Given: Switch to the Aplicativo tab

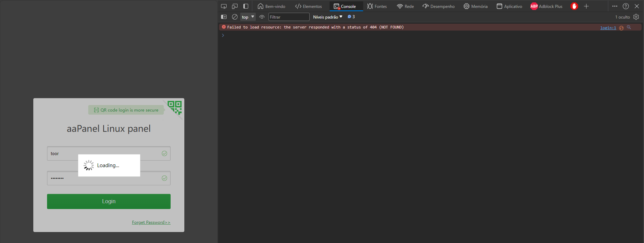Looking at the screenshot, I should pyautogui.click(x=509, y=6).
